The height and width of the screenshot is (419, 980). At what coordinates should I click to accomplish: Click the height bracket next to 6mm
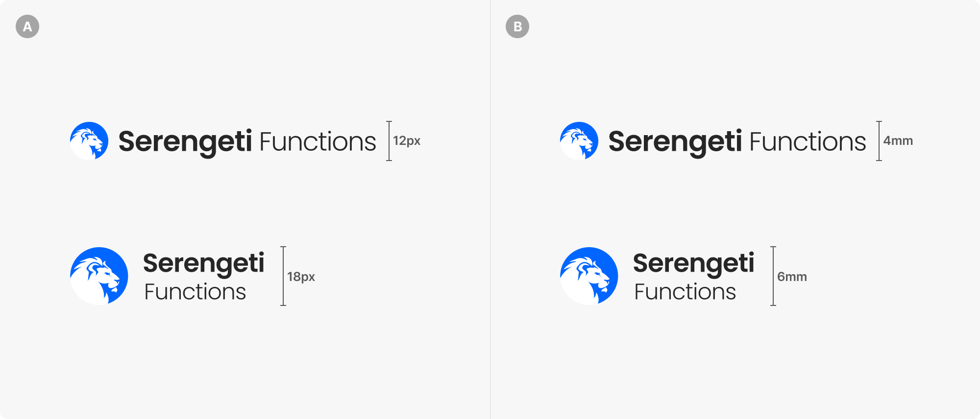tap(773, 276)
